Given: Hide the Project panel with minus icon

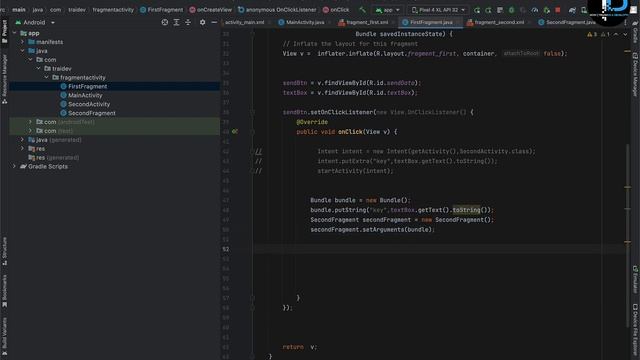Looking at the screenshot, I should click(x=214, y=22).
